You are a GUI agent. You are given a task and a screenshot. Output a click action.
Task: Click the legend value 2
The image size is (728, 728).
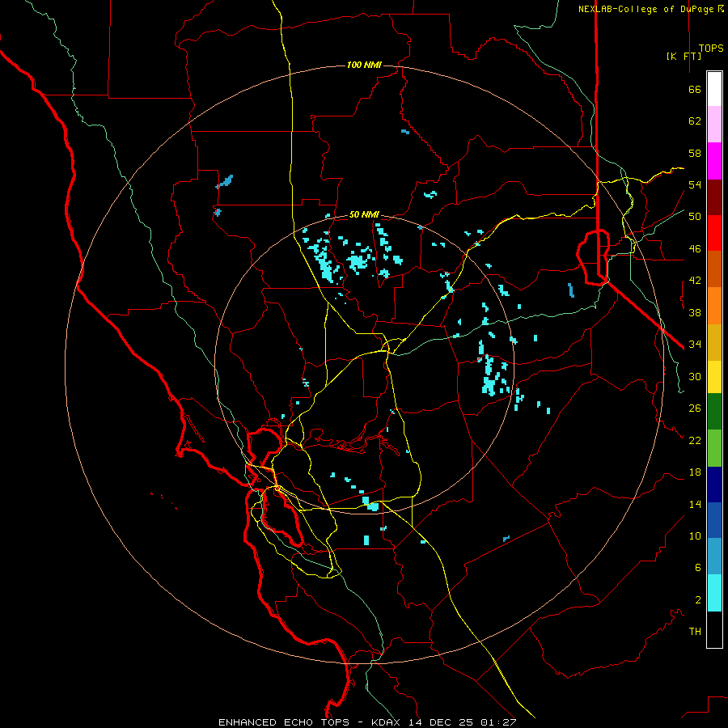(698, 600)
